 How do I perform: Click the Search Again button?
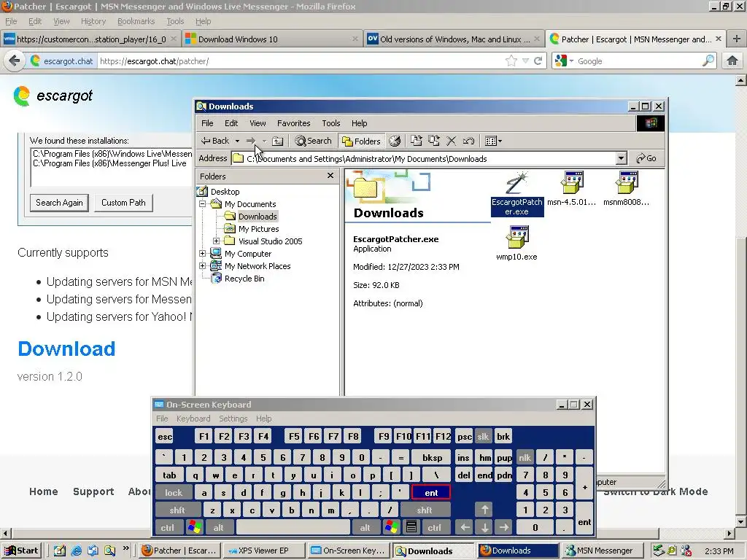pyautogui.click(x=59, y=203)
